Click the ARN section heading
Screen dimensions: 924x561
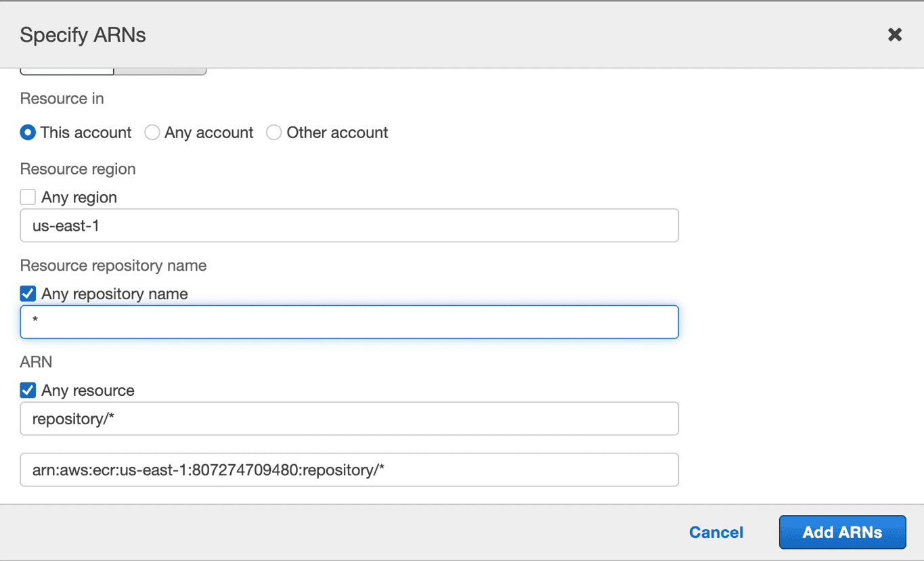point(35,361)
